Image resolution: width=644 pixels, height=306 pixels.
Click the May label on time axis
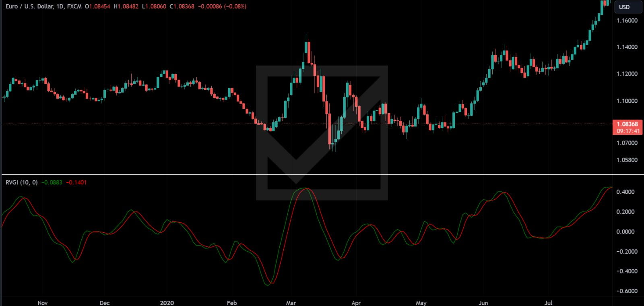pyautogui.click(x=421, y=303)
